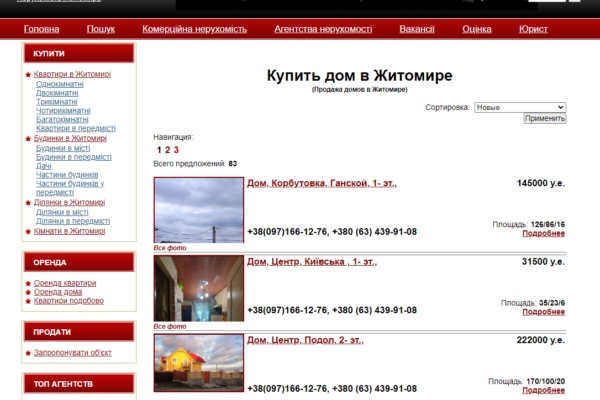Select Однокімнатні apartments in sidebar
The height and width of the screenshot is (400, 600).
[x=59, y=84]
